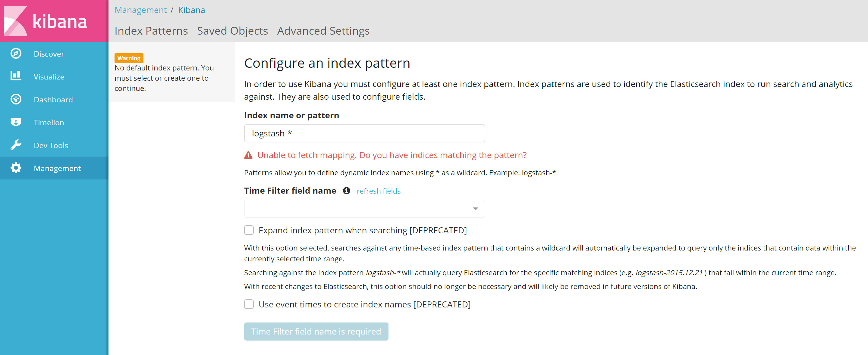Check Use event times to create index names

click(x=249, y=304)
